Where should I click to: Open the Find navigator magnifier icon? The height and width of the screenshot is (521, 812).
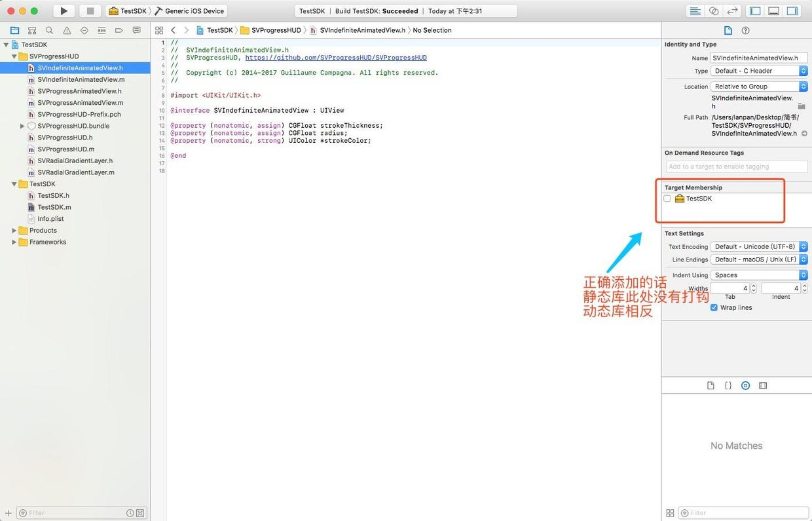pyautogui.click(x=49, y=30)
